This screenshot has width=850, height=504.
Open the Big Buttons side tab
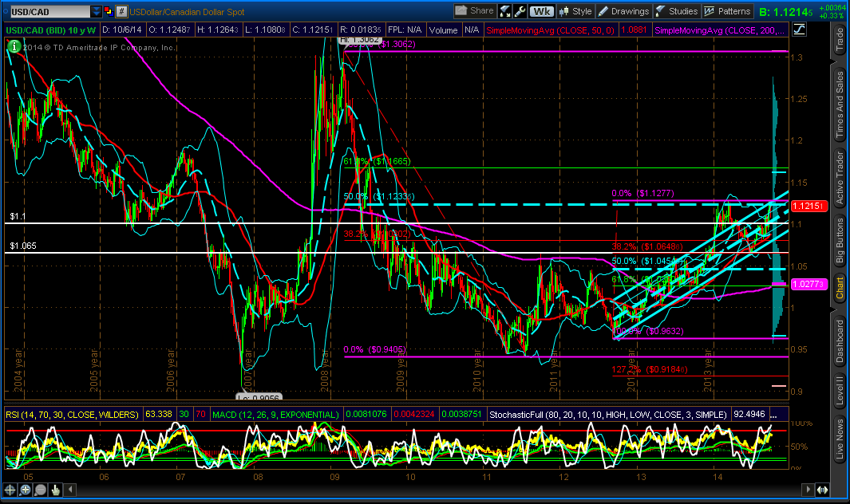pos(840,240)
